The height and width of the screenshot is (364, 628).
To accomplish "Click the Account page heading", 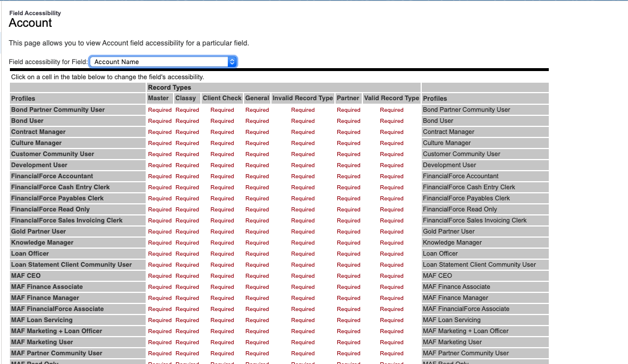I will [30, 23].
